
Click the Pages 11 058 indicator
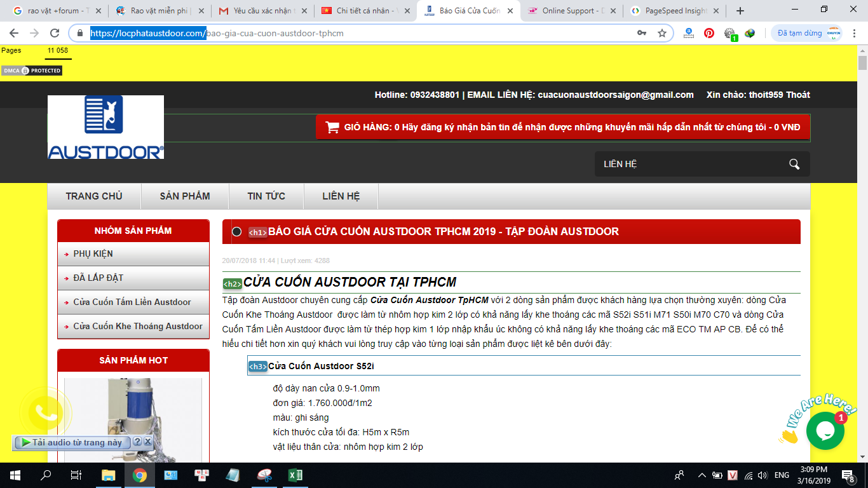tap(35, 51)
